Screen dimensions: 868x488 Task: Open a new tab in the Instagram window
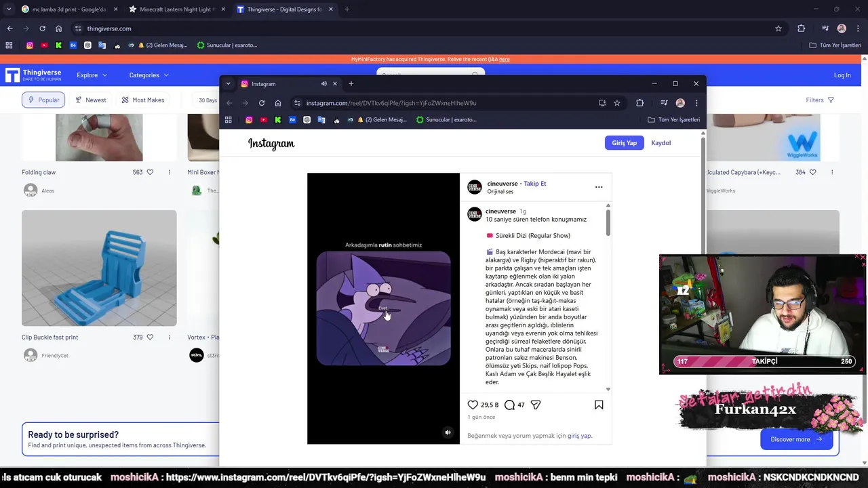[x=351, y=84]
